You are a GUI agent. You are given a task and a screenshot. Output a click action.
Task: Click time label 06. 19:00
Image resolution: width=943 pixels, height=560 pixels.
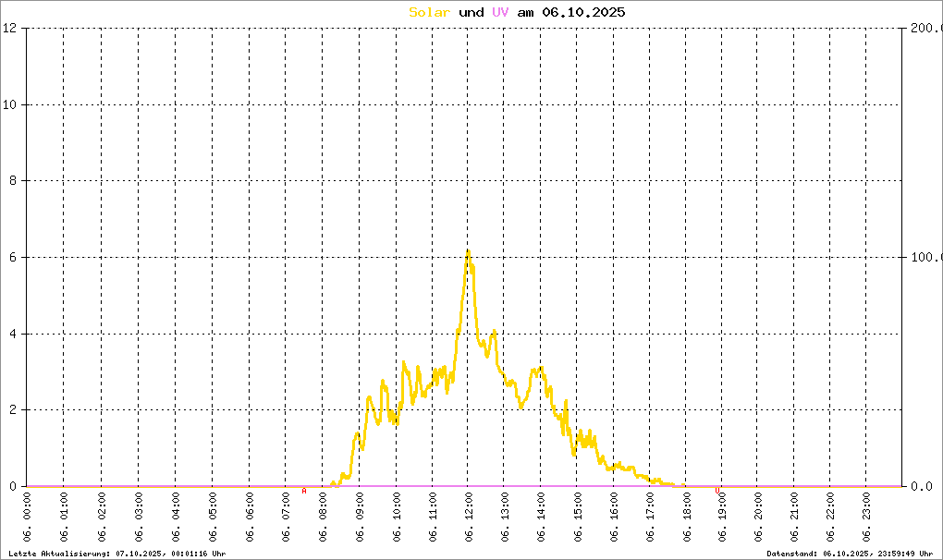point(722,517)
